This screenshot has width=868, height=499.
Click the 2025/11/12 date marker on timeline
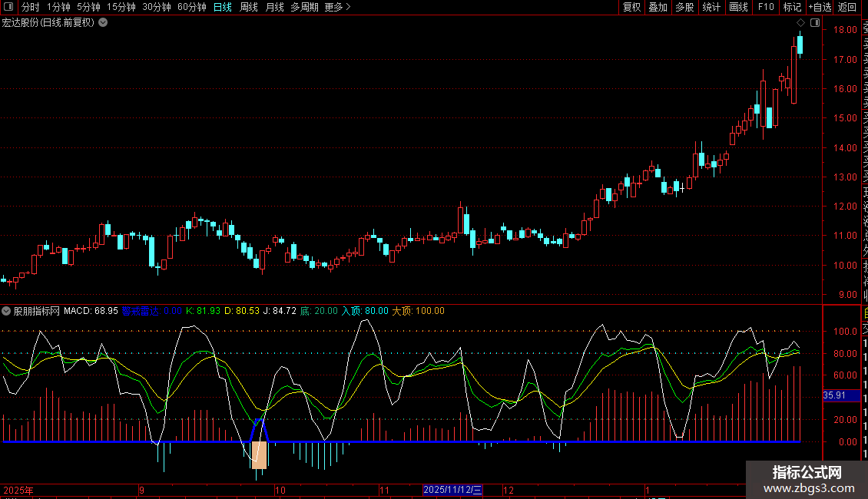coord(452,490)
